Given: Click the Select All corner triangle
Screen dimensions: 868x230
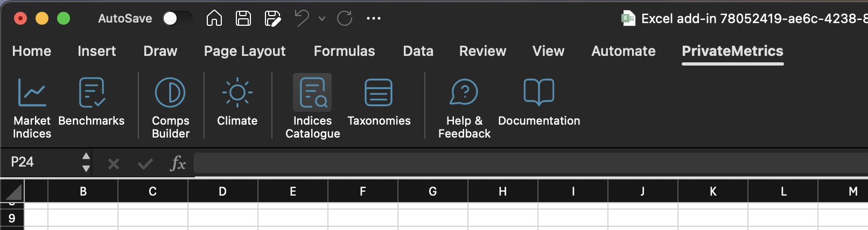Looking at the screenshot, I should (x=13, y=192).
